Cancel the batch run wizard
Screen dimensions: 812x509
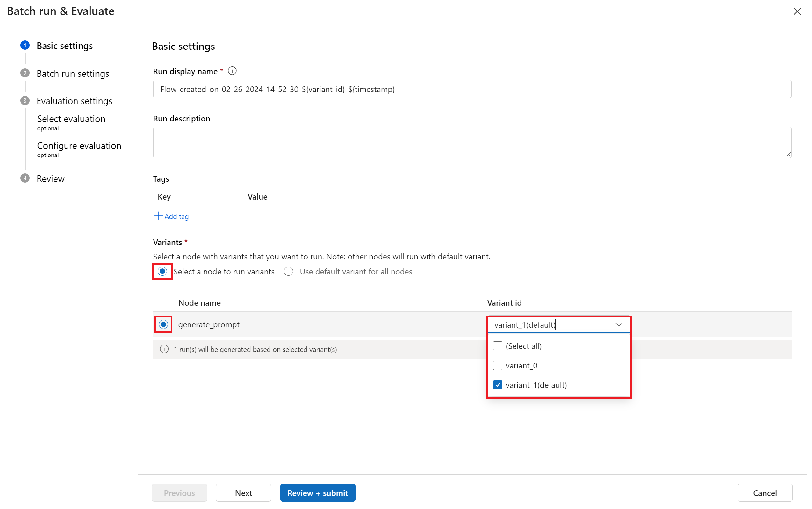(765, 493)
